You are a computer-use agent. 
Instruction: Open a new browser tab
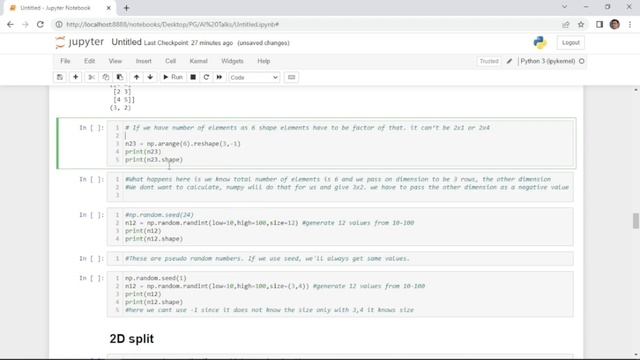pyautogui.click(x=126, y=8)
